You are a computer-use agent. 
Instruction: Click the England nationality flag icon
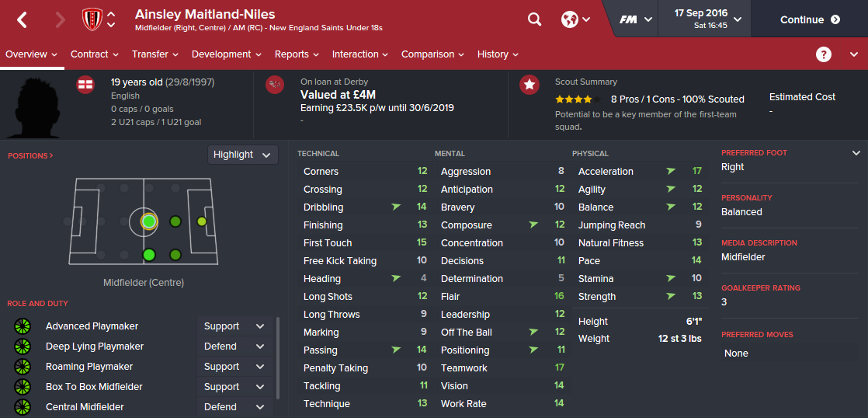85,85
